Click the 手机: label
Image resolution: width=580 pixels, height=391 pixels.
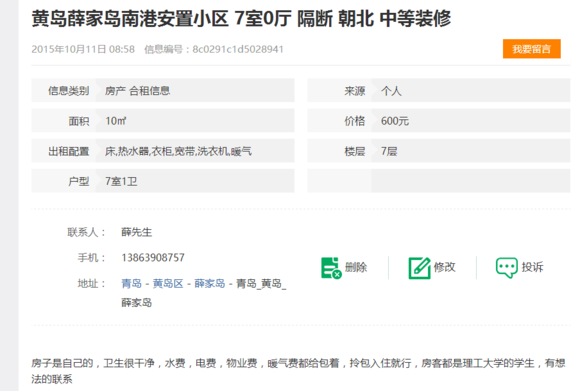(91, 258)
